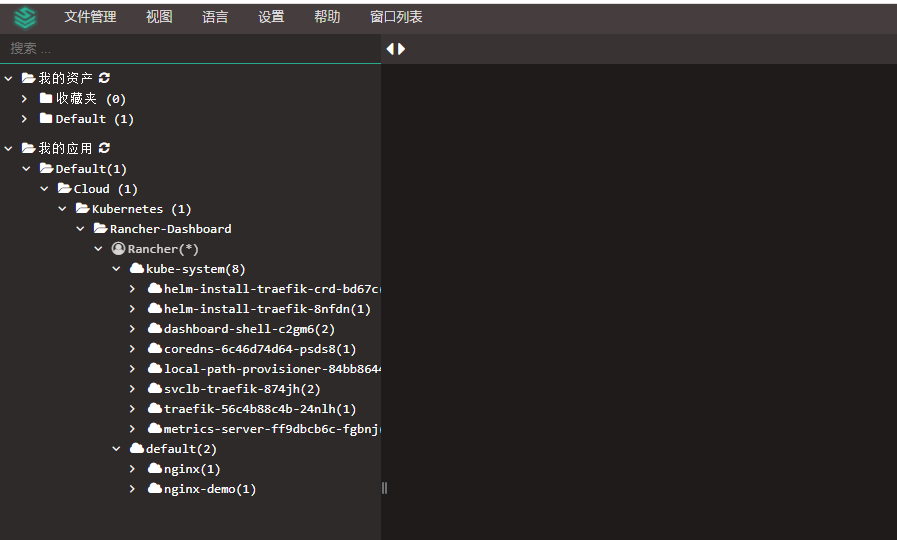Click cloud icon of dashboard-shell-c2gm6
897x540 pixels.
[154, 328]
